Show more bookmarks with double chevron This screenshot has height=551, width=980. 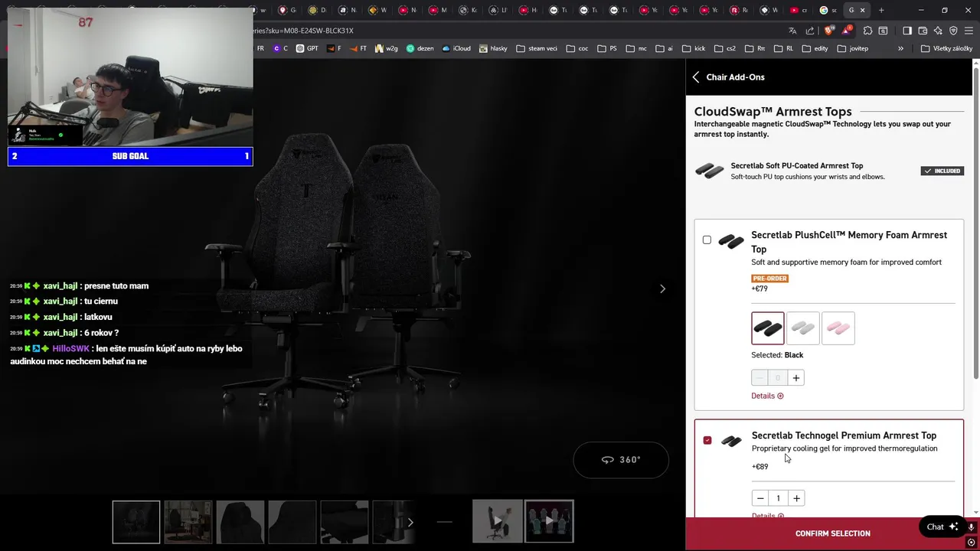[900, 48]
